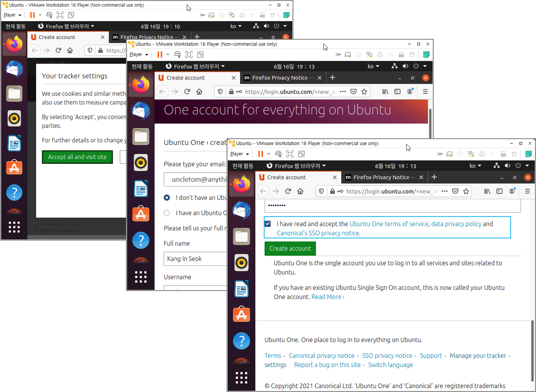Viewport: 536px width, 392px height.
Task: Toggle sidebar icon in front window Firefox
Action: coord(500,191)
